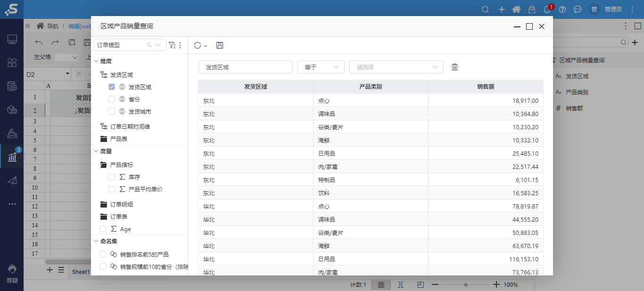The height and width of the screenshot is (291, 644).
Task: Open the 订单模型 model selector dropdown
Action: click(x=158, y=45)
